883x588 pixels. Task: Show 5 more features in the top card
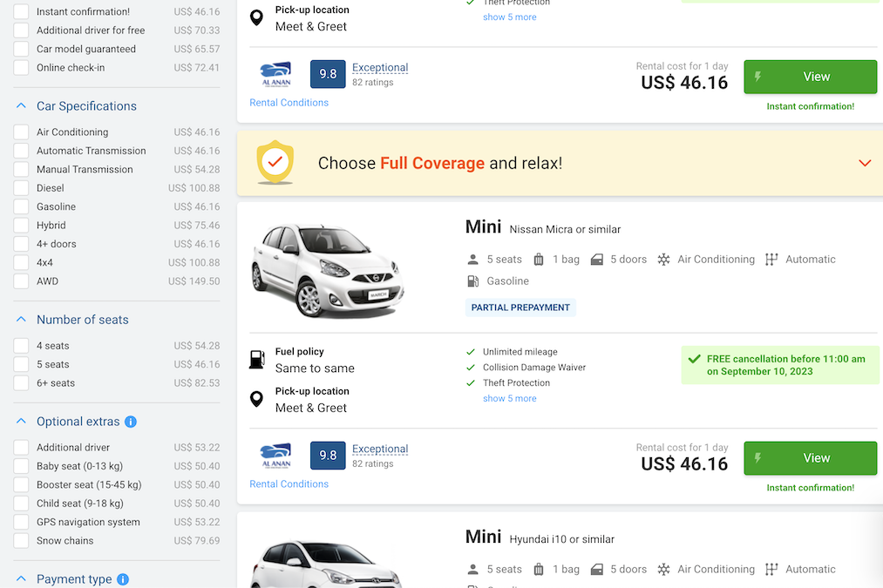pos(509,17)
